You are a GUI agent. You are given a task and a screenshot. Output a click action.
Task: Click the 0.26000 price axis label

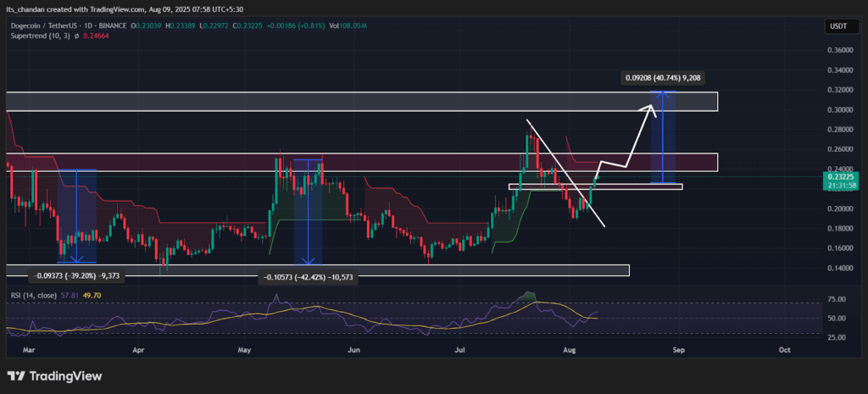point(841,149)
